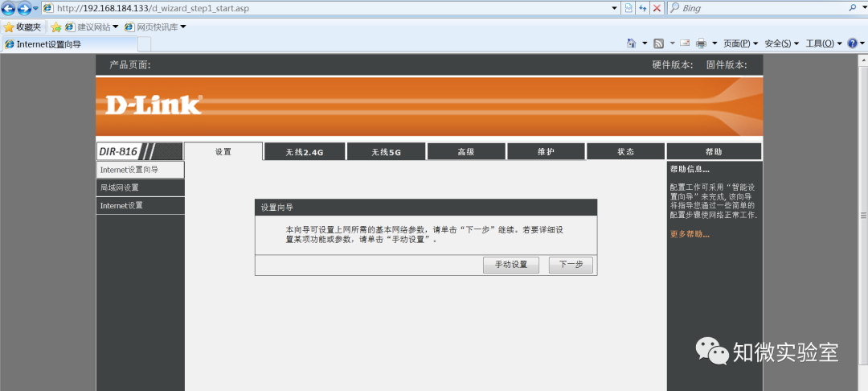Click the add to favorites bar star icon
Screen dimensions: 868x391
click(56, 27)
